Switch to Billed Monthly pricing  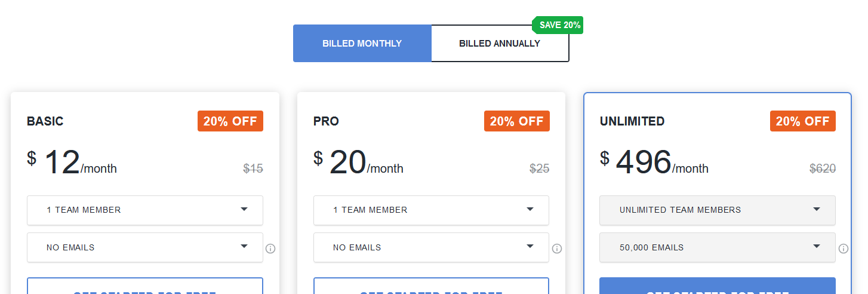point(362,44)
